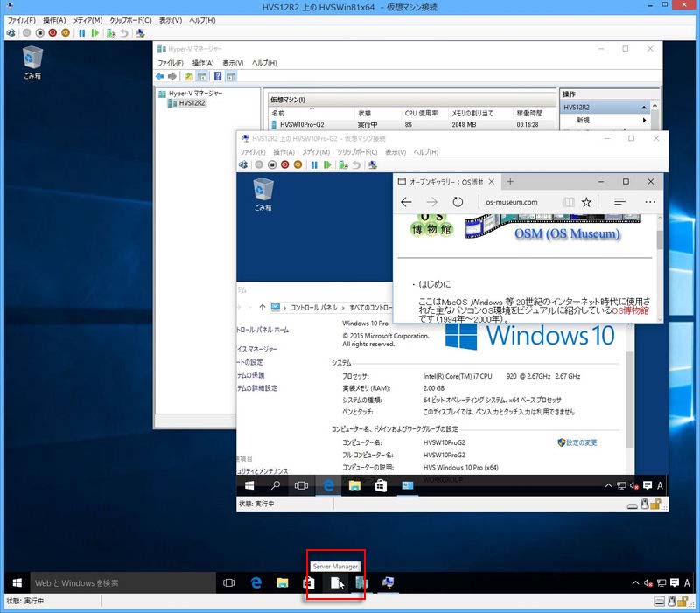Go back in the Edge browser
This screenshot has width=700, height=613.
click(x=406, y=202)
